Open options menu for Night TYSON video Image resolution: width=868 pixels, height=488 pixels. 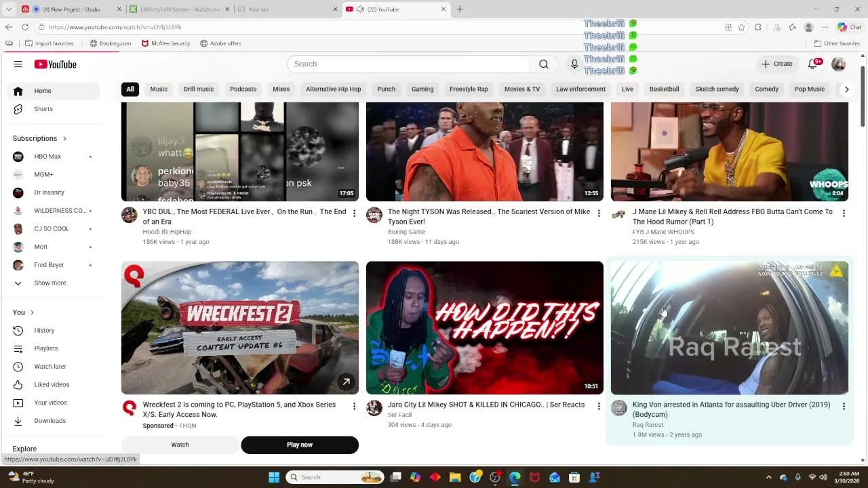pos(599,213)
